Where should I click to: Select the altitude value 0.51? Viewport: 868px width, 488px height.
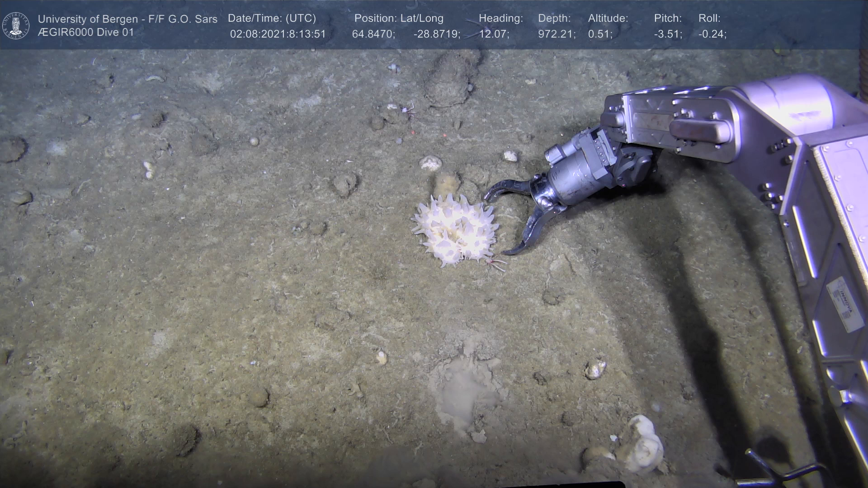tap(600, 34)
